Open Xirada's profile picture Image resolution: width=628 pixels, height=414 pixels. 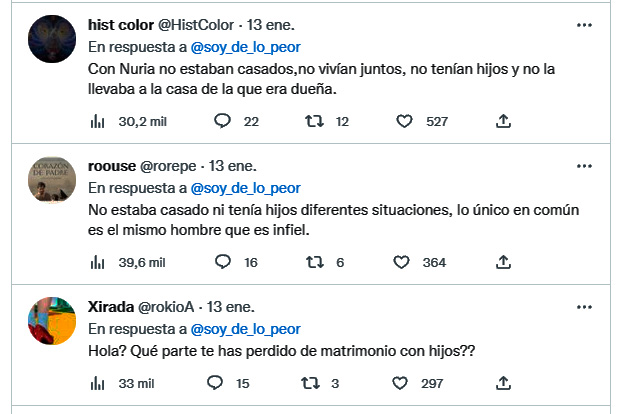(51, 320)
